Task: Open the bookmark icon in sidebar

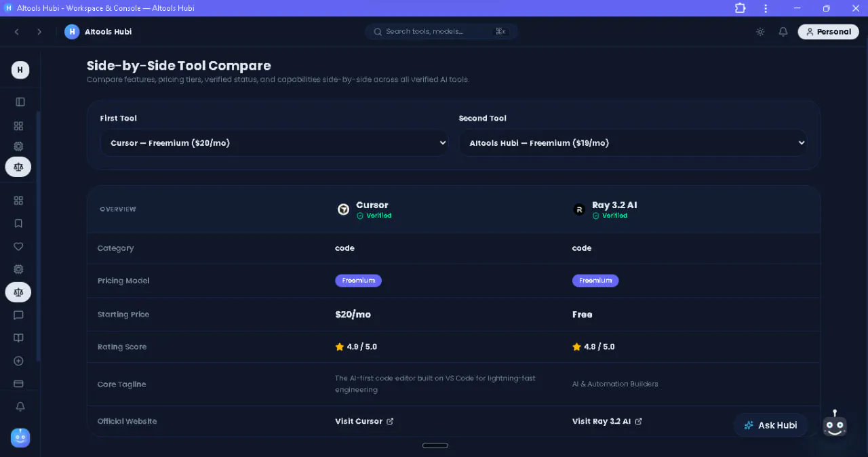Action: [18, 224]
